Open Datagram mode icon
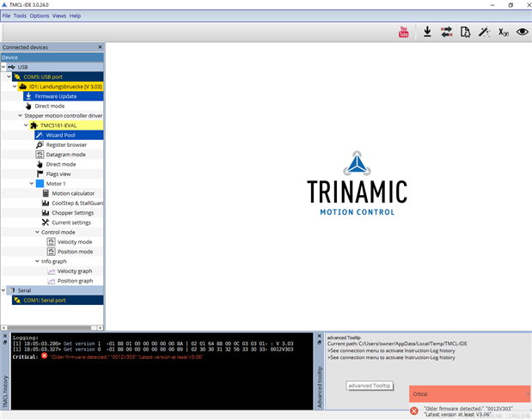532x420 pixels. tap(40, 155)
